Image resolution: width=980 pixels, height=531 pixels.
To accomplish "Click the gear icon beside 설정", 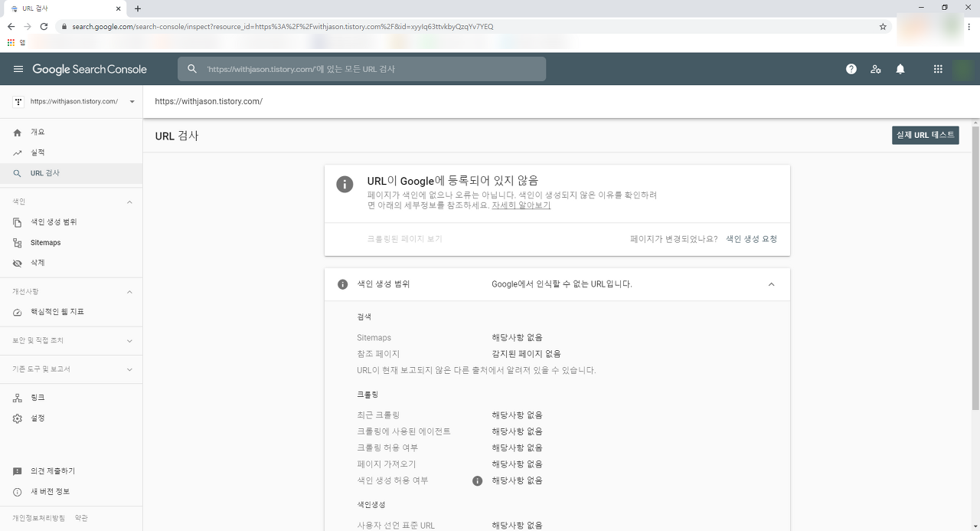I will coord(18,418).
